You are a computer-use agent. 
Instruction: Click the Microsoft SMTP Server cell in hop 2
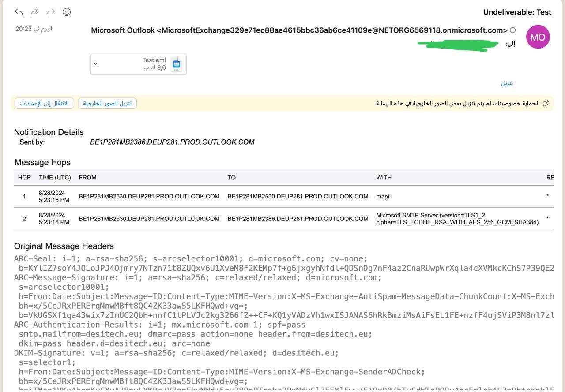pos(457,219)
